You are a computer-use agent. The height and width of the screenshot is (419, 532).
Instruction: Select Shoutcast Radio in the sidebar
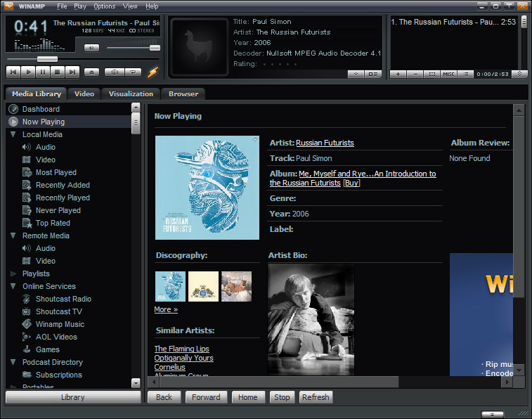pos(63,299)
